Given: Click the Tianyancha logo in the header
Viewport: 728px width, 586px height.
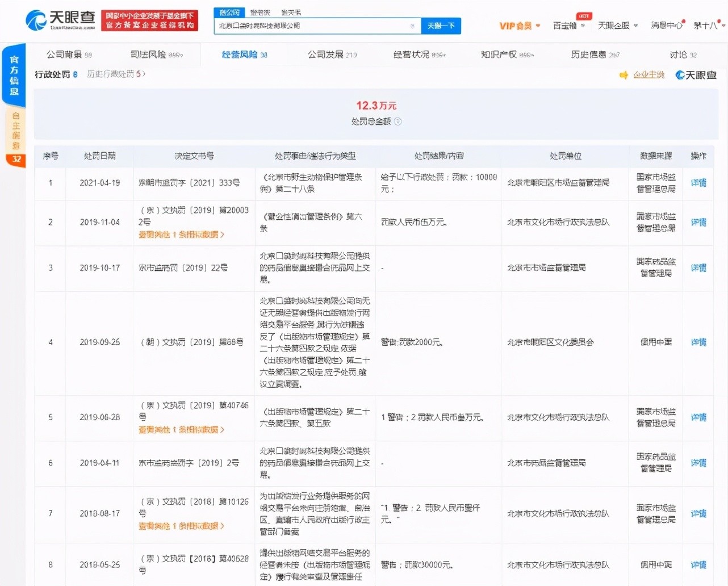Looking at the screenshot, I should pyautogui.click(x=60, y=20).
